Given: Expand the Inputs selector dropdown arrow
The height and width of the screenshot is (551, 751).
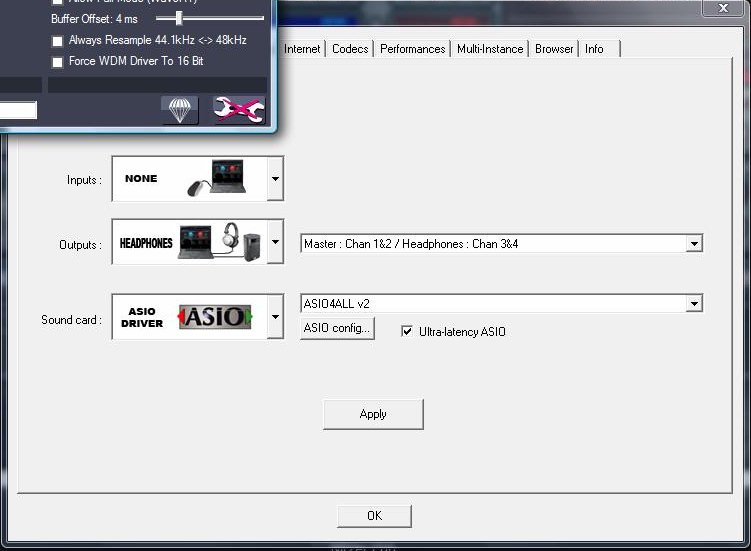Looking at the screenshot, I should 276,181.
